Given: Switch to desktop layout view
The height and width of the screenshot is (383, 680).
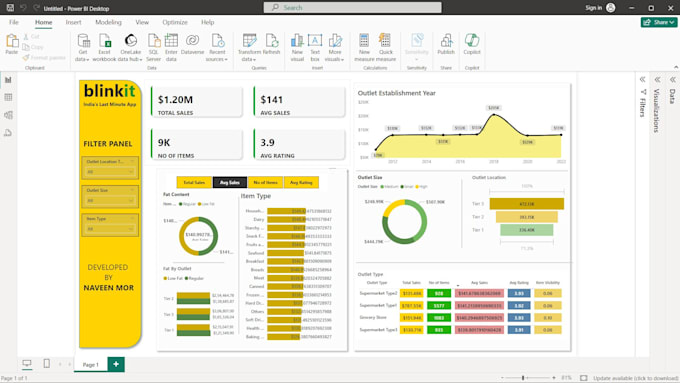Looking at the screenshot, I should [27, 363].
